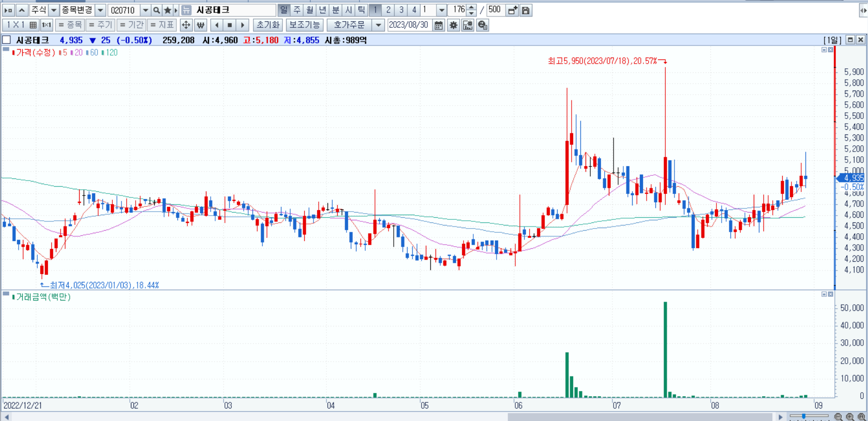The image size is (868, 421).
Task: Open chart settings gear icon
Action: [454, 25]
